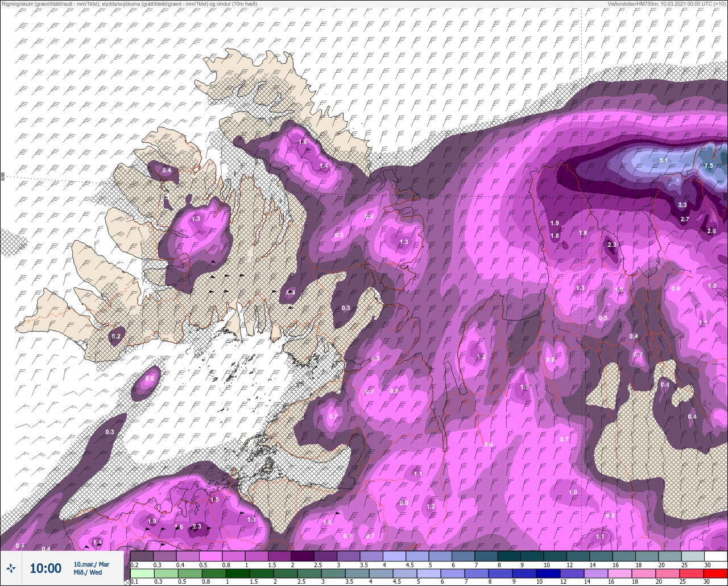Click the Veðurstofan star logo icon
This screenshot has height=586, width=728.
(11, 568)
